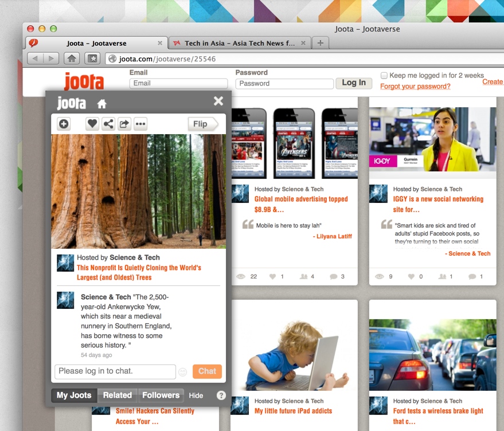
Task: Click the heart icon on mobile advertising card
Action: tap(272, 276)
